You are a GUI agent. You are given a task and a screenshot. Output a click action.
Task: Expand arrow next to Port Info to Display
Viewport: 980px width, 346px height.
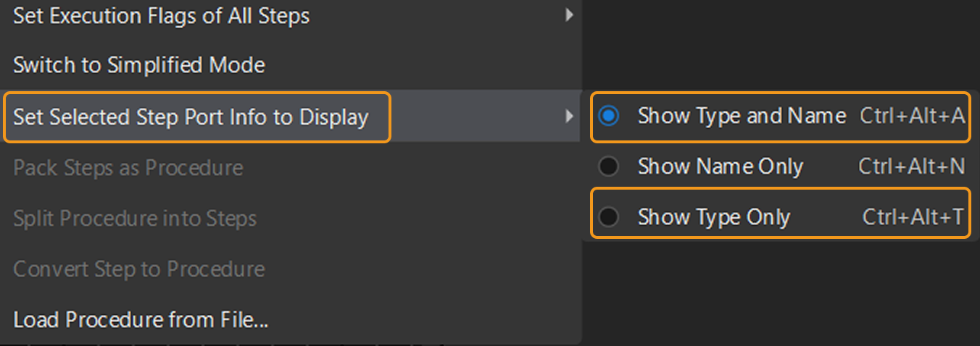tap(570, 116)
